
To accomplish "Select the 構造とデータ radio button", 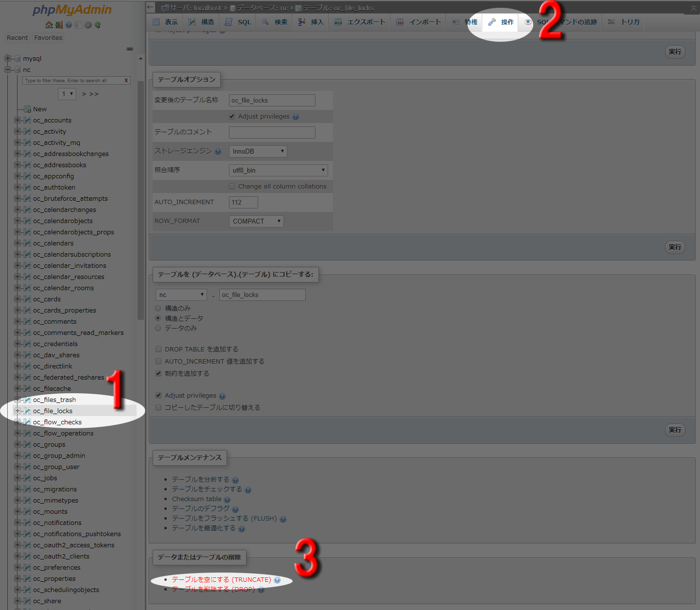I will click(x=158, y=318).
